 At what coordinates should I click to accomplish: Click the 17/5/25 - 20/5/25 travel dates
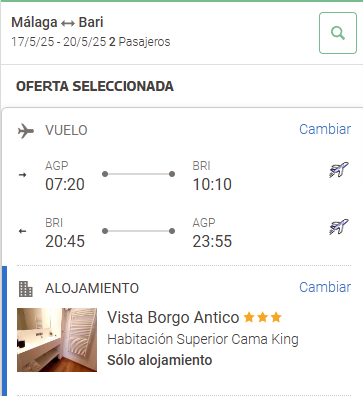(59, 42)
